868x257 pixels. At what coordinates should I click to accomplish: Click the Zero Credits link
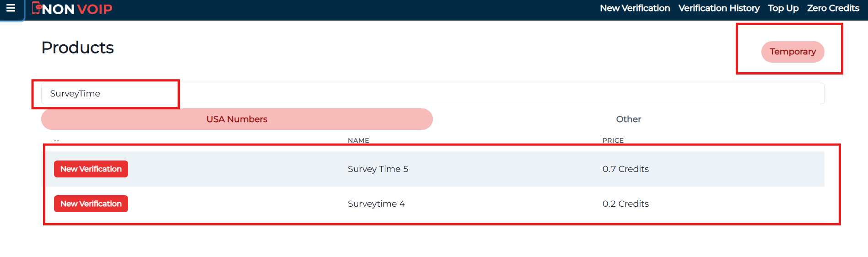pyautogui.click(x=833, y=8)
